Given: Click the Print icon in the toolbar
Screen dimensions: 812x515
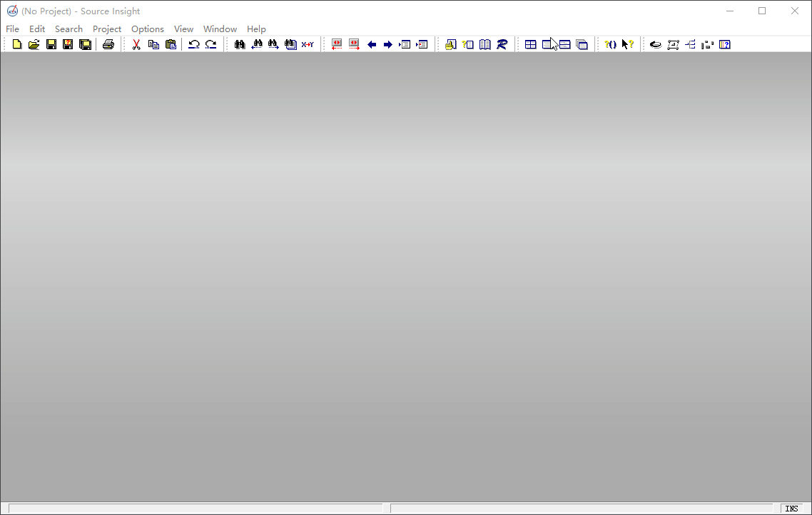Looking at the screenshot, I should [x=108, y=44].
